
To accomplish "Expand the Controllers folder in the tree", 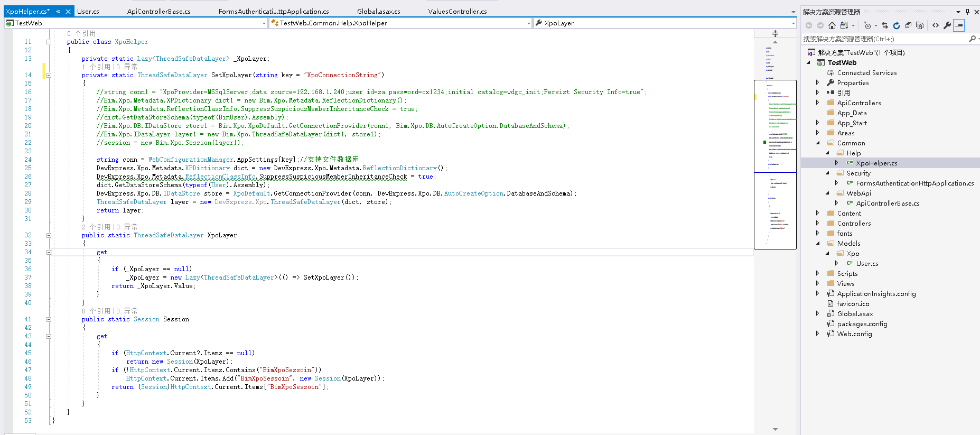I will pos(817,223).
